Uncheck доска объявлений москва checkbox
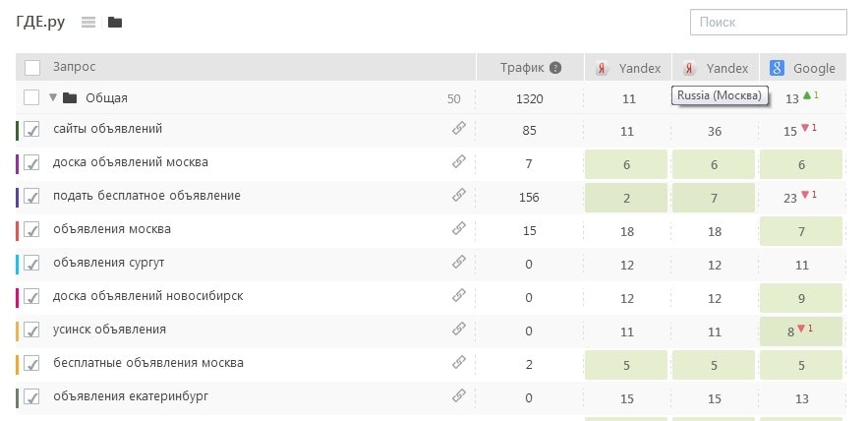Screen dimensions: 868x421 point(32,162)
